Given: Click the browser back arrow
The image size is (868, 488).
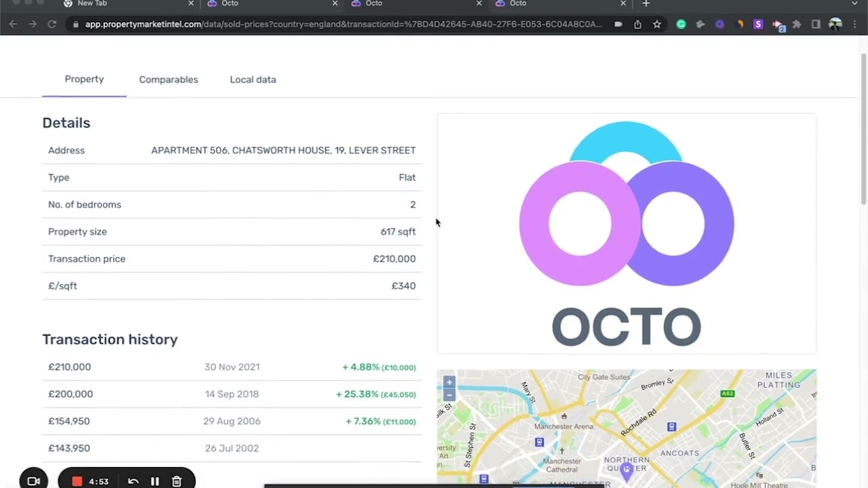Looking at the screenshot, I should [x=14, y=24].
